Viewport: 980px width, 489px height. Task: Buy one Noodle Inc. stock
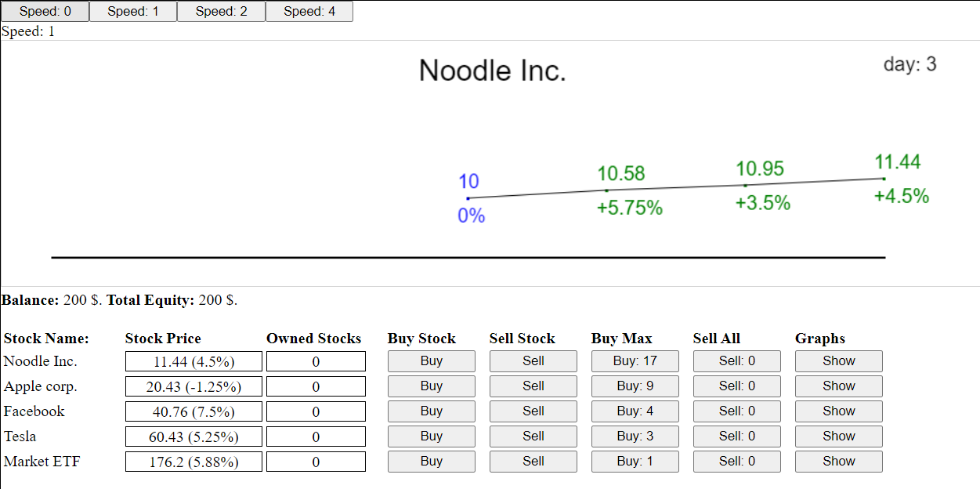[432, 361]
